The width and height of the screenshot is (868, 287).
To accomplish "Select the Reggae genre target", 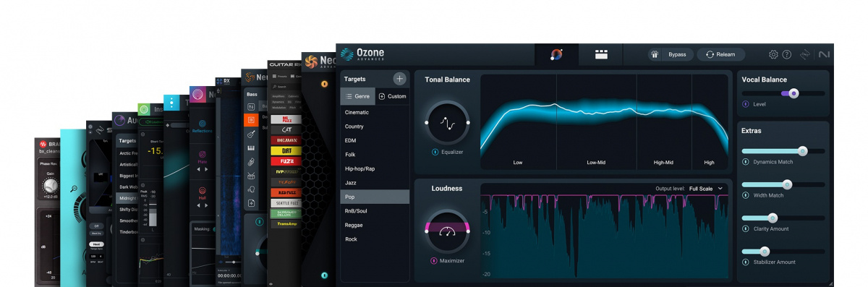I will [375, 225].
